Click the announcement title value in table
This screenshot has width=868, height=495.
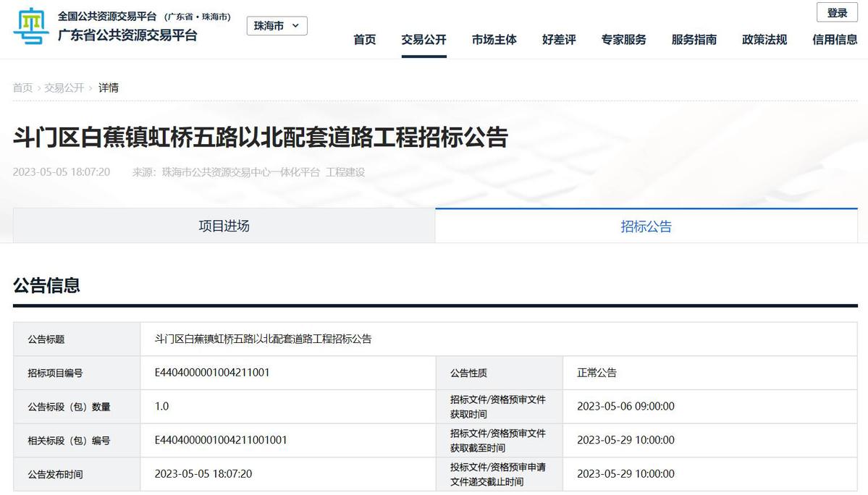263,339
